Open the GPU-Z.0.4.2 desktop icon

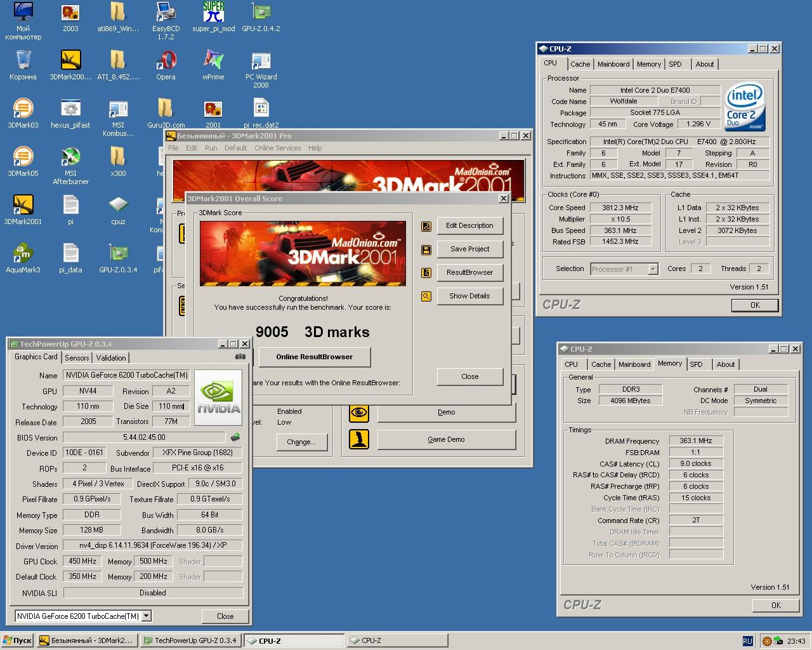point(261,17)
